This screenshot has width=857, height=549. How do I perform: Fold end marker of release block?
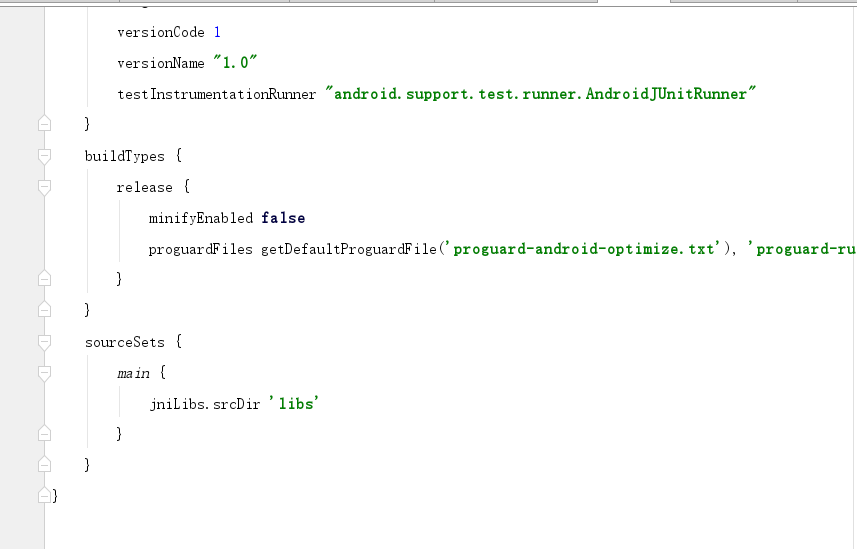pos(45,279)
